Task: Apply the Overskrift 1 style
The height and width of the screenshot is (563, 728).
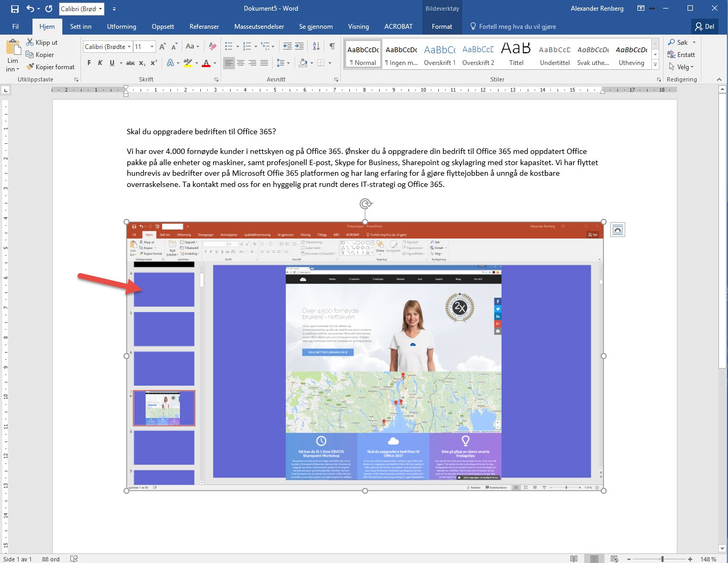Action: [x=439, y=54]
